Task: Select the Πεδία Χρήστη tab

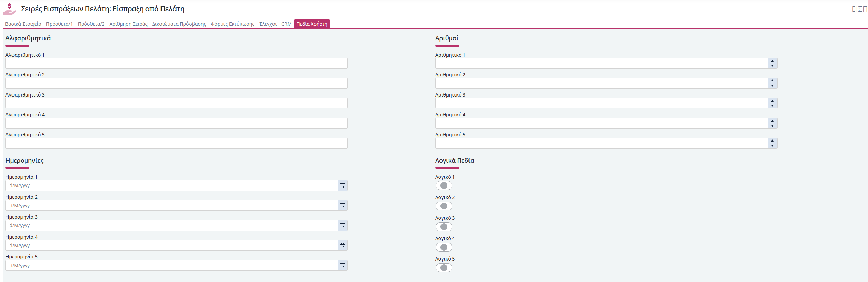Action: [x=312, y=24]
